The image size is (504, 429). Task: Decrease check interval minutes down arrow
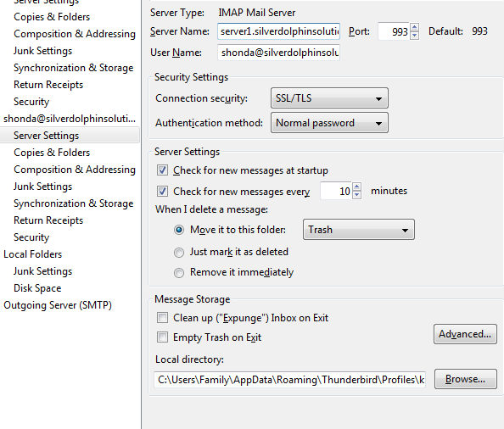click(x=356, y=195)
